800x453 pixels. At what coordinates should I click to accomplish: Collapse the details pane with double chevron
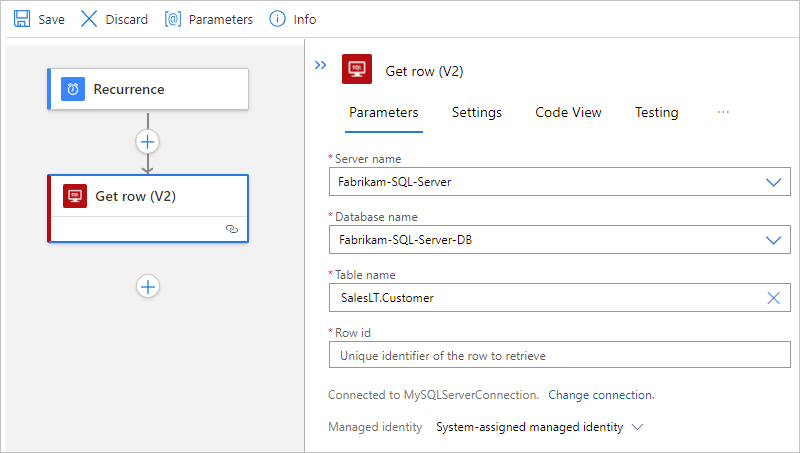[321, 65]
